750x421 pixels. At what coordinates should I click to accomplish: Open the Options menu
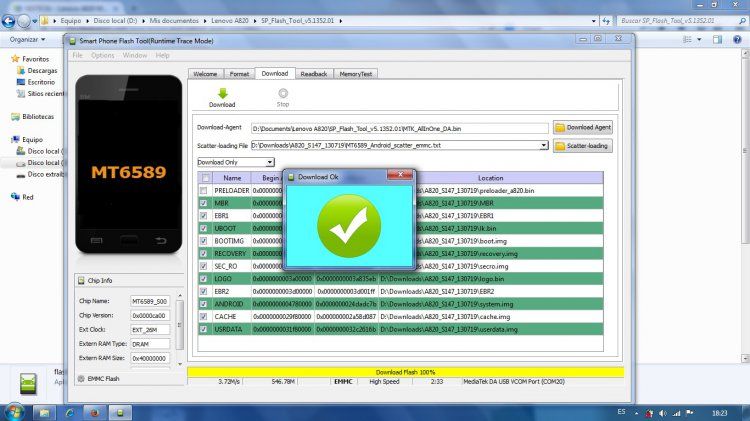[x=102, y=55]
